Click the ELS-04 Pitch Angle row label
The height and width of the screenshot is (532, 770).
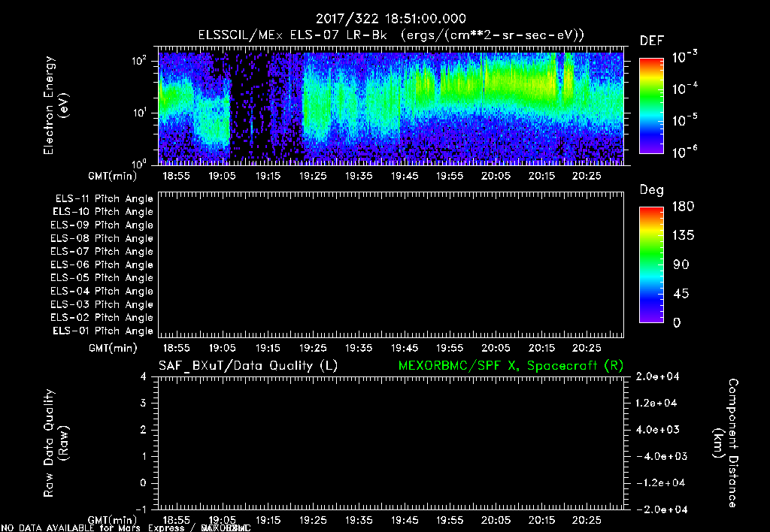click(x=102, y=292)
